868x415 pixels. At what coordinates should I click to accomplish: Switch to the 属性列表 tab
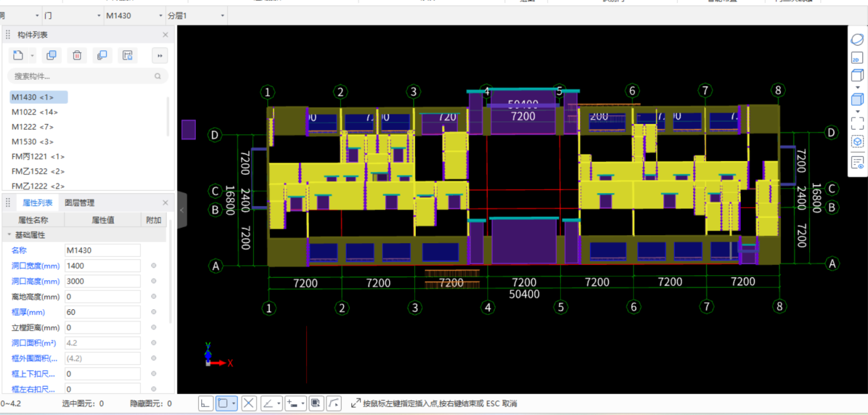[38, 203]
